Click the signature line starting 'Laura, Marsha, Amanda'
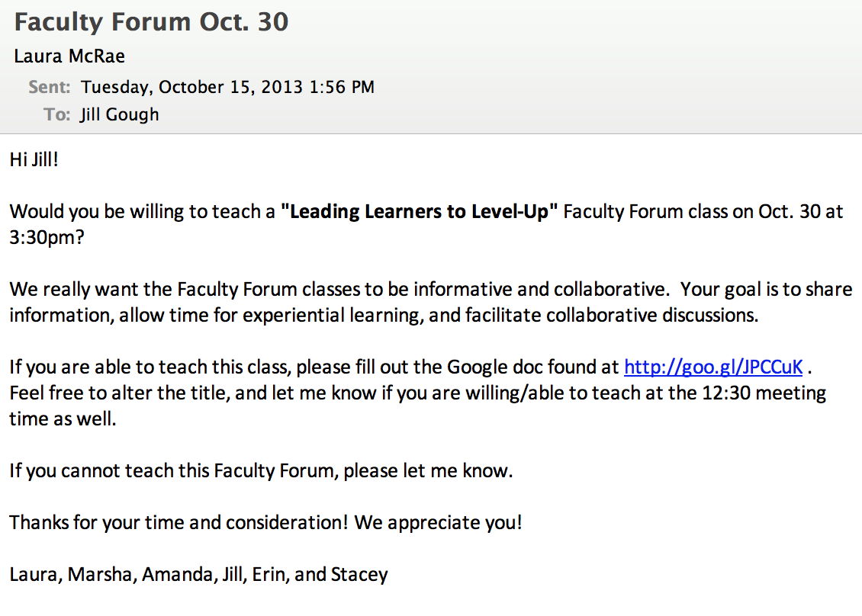This screenshot has width=862, height=616. tap(198, 574)
